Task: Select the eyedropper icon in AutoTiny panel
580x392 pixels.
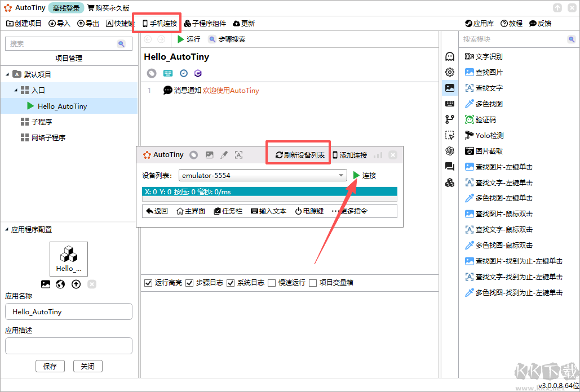Action: point(224,155)
